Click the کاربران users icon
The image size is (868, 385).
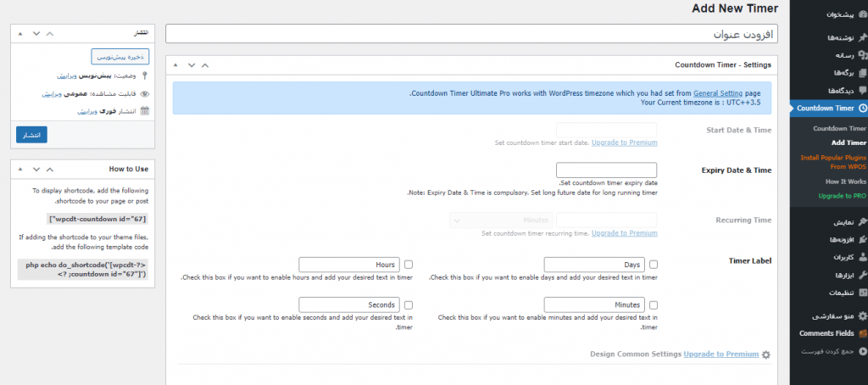[862, 258]
